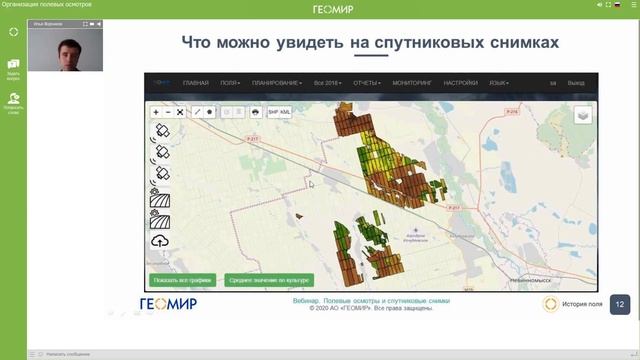The image size is (640, 360).
Task: Click the webinar fields and satellite images caption
Action: click(x=371, y=301)
